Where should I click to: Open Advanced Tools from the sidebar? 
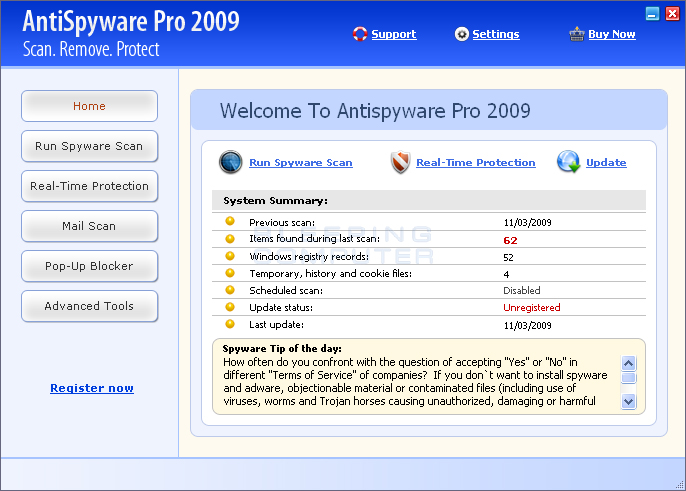point(89,306)
